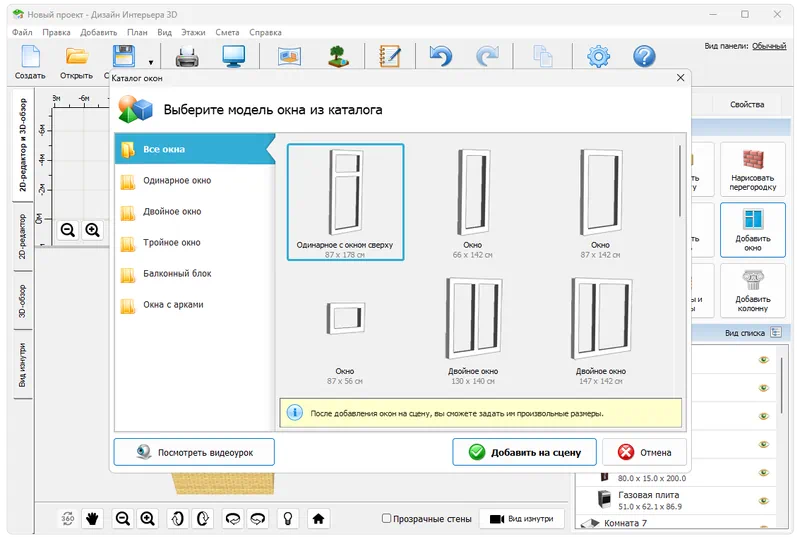This screenshot has height=539, width=800.
Task: Toggle the topmost eye icon in object list
Action: (x=762, y=359)
